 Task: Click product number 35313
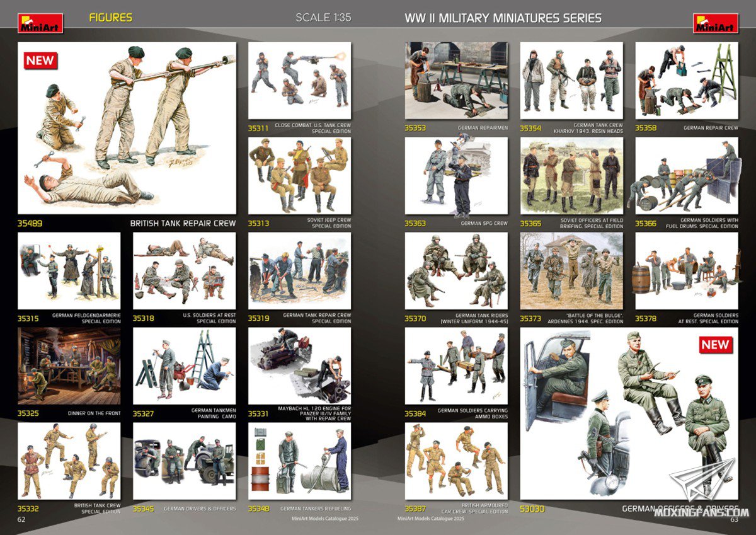click(x=258, y=223)
